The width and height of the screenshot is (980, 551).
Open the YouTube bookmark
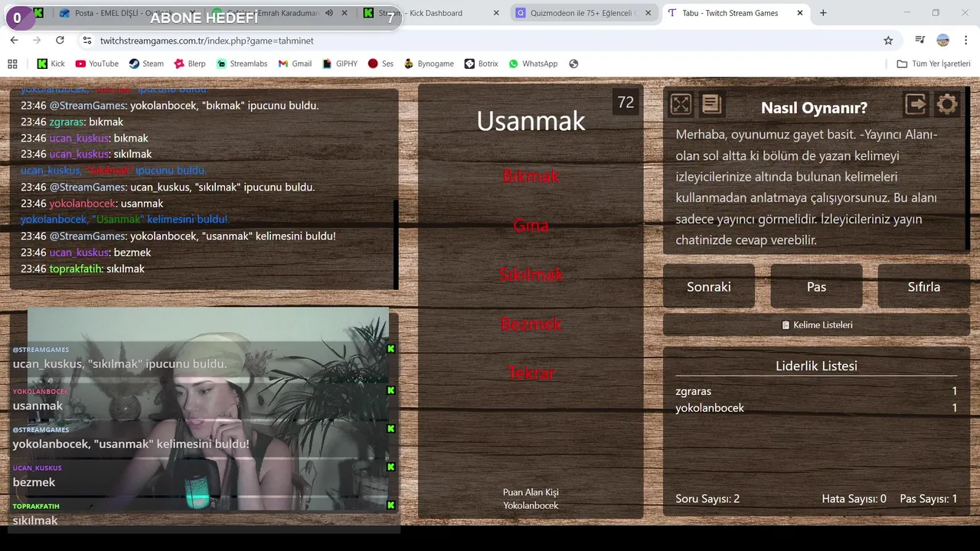[x=96, y=64]
